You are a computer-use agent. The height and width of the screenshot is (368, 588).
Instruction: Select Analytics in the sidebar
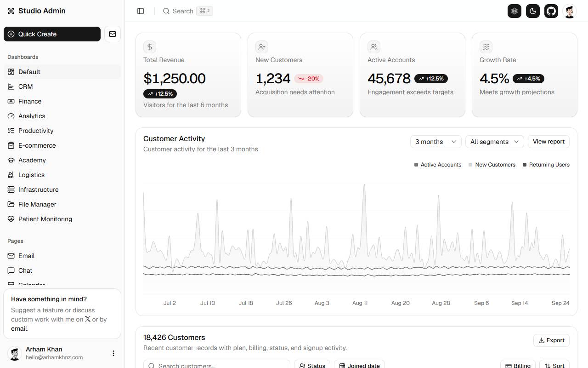[62, 116]
